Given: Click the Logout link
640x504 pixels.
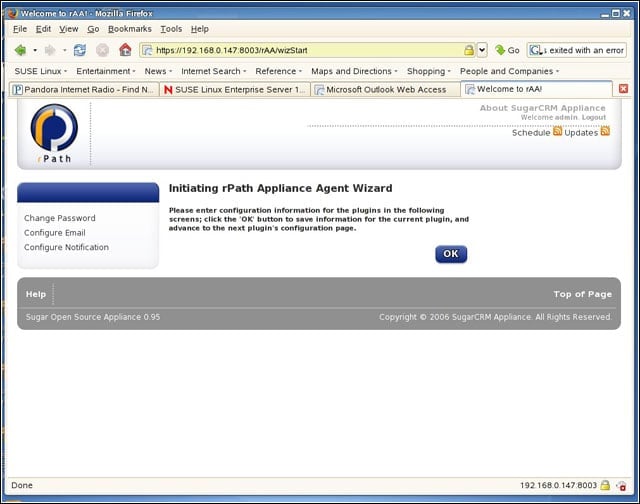Looking at the screenshot, I should click(x=594, y=118).
